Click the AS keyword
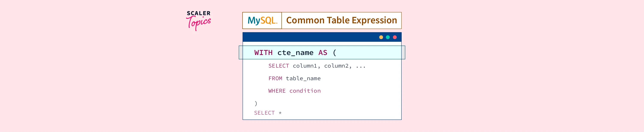Image resolution: width=644 pixels, height=132 pixels. coord(322,53)
